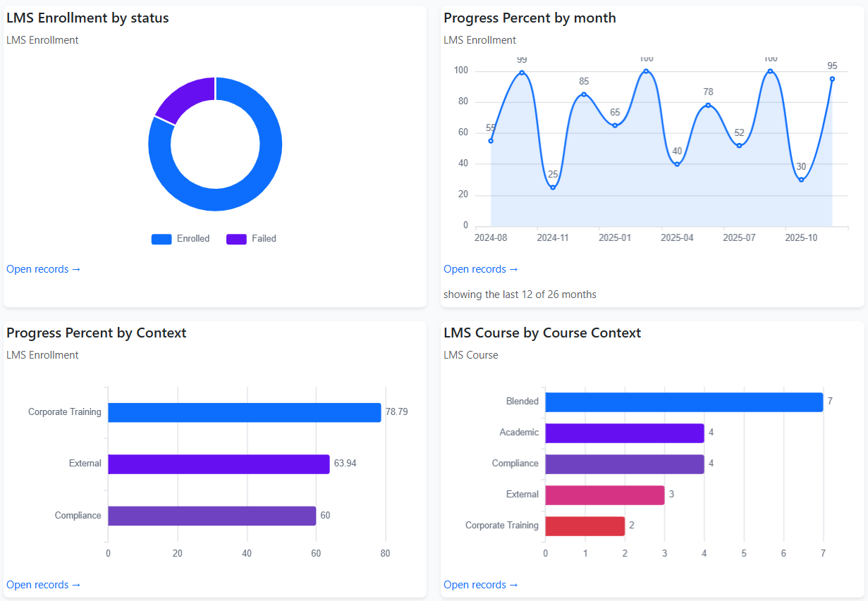Click the line chart point labeled 40
The height and width of the screenshot is (601, 868).
(x=677, y=164)
